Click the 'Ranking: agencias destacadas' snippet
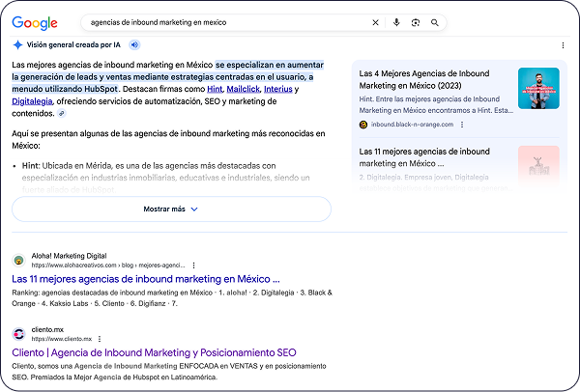Viewport: 580px width, 392px height. (x=172, y=298)
